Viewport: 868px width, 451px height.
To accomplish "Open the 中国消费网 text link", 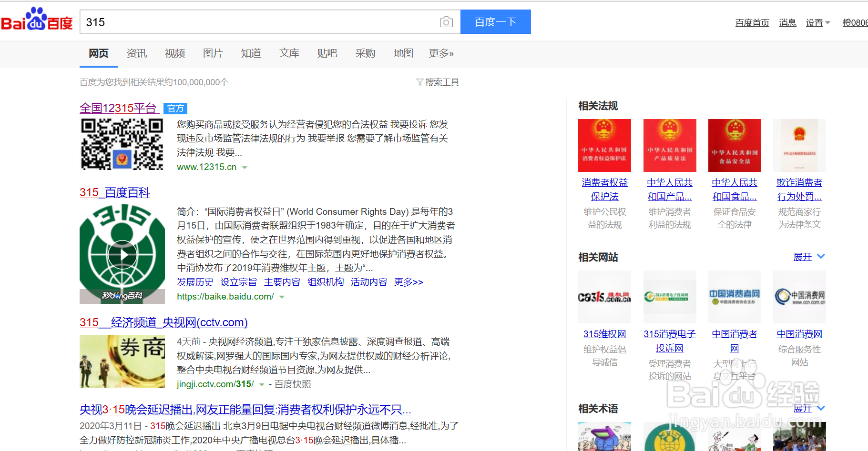I will pos(799,334).
